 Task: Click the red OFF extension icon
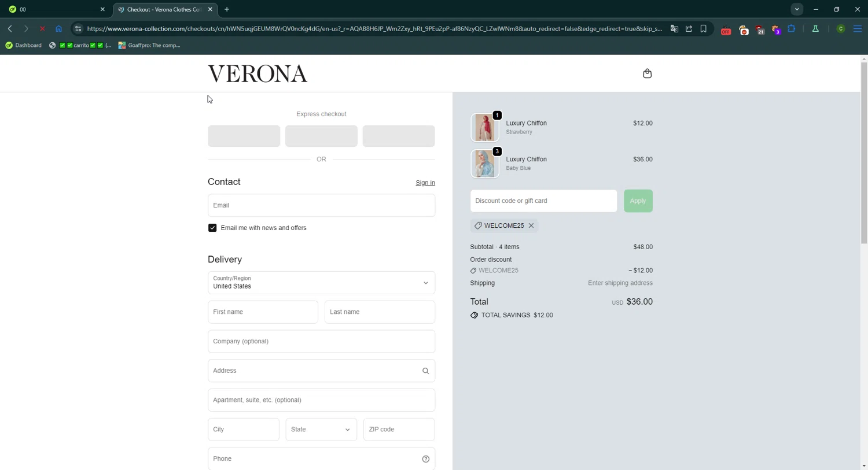click(726, 30)
